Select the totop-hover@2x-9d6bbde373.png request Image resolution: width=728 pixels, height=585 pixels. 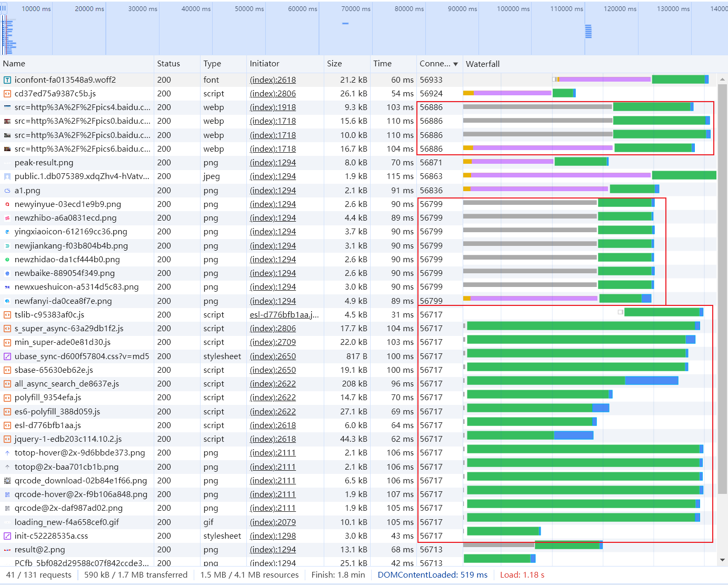click(x=358, y=453)
